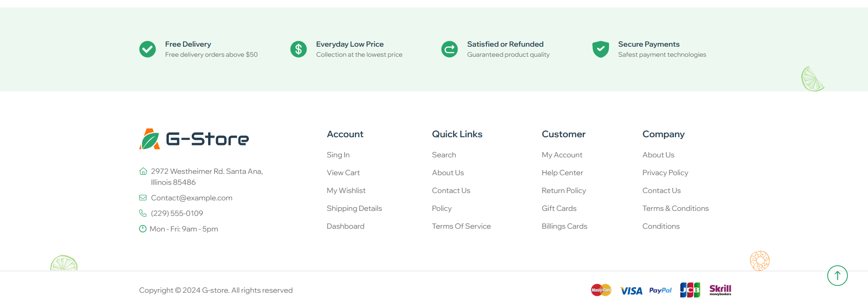Open Search under Quick Links
Viewport: 868px width, 306px height.
point(444,155)
